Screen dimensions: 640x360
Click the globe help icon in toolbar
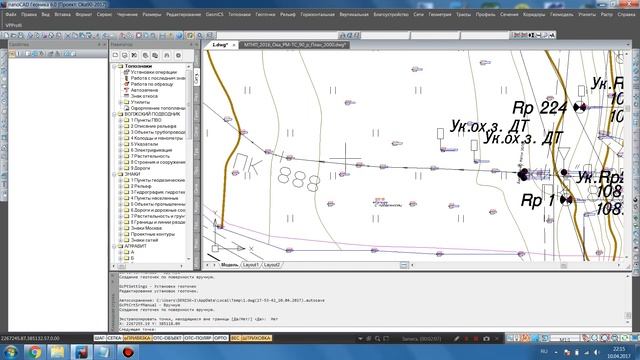[x=179, y=36]
